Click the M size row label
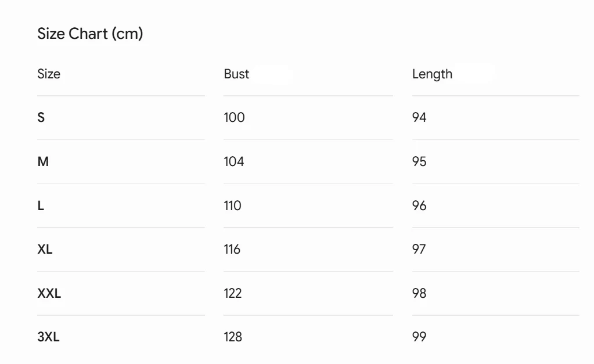Screen dimensions: 594x364 pyautogui.click(x=43, y=162)
